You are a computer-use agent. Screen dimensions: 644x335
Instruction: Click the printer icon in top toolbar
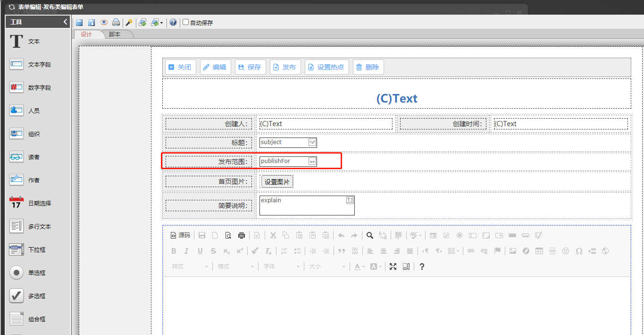click(x=116, y=23)
